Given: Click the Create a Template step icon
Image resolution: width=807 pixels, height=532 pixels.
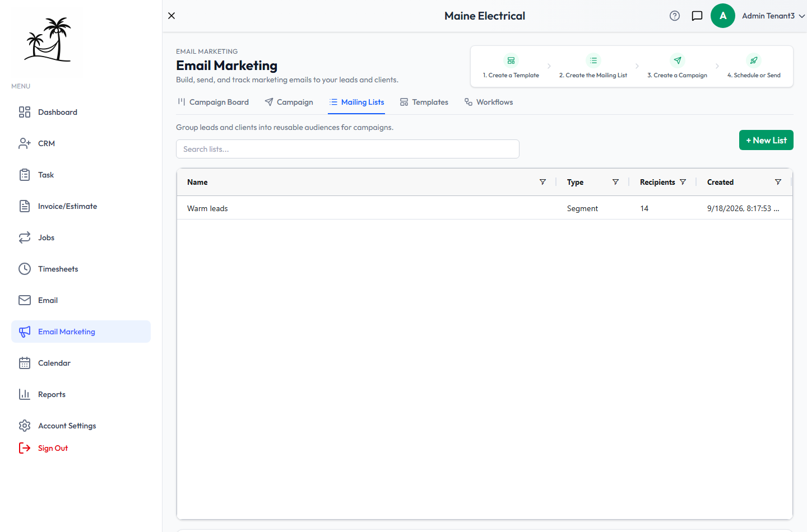Looking at the screenshot, I should click(511, 60).
